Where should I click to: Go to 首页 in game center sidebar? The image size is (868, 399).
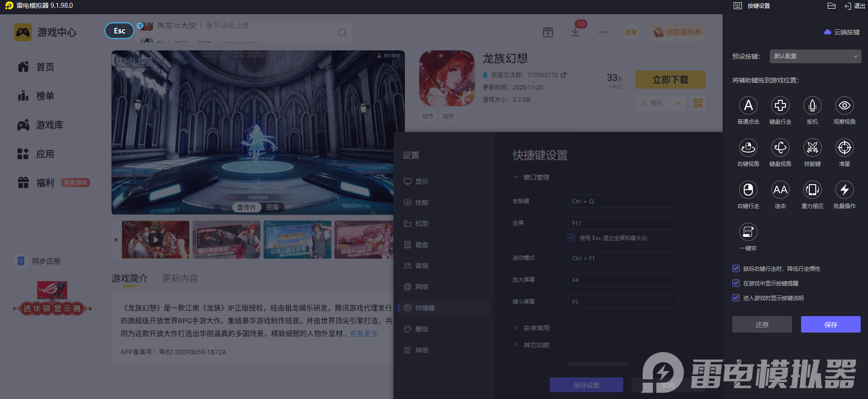tap(36, 67)
